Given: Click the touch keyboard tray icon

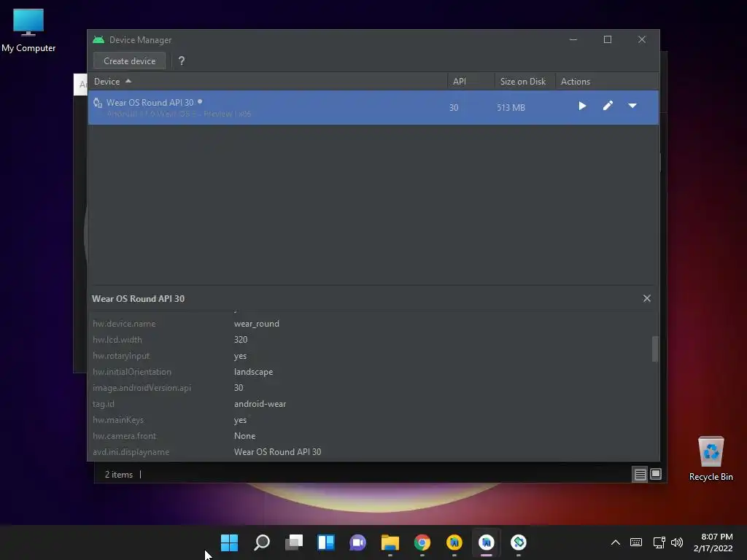Looking at the screenshot, I should click(x=635, y=542).
